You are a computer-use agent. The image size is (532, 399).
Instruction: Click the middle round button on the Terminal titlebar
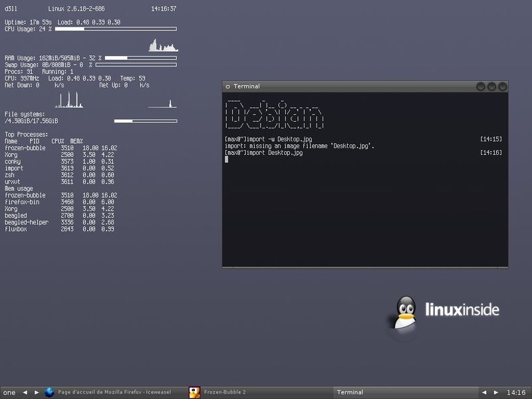(x=492, y=86)
